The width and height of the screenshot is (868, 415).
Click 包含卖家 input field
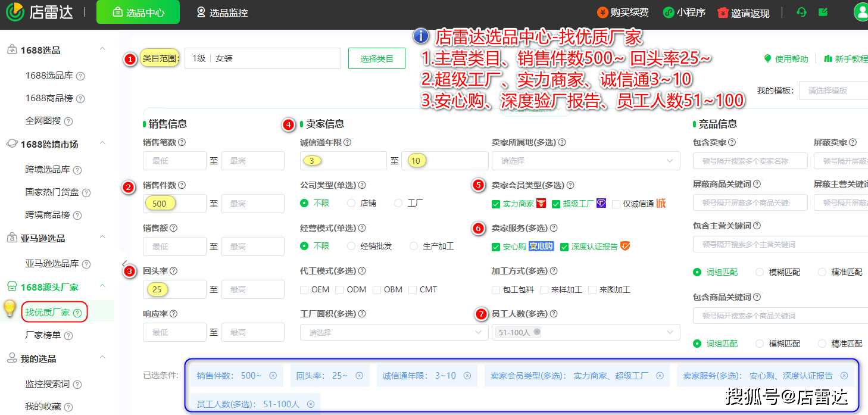point(750,161)
